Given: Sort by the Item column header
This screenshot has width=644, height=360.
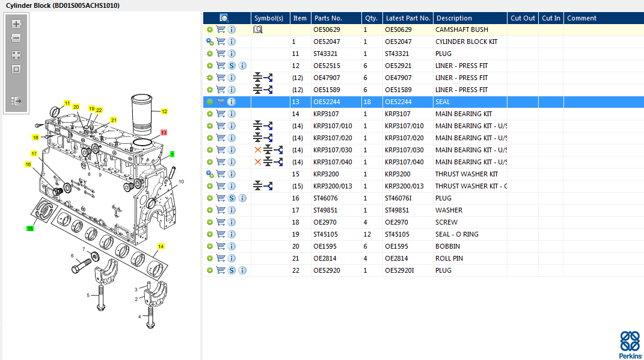Looking at the screenshot, I should pos(300,18).
